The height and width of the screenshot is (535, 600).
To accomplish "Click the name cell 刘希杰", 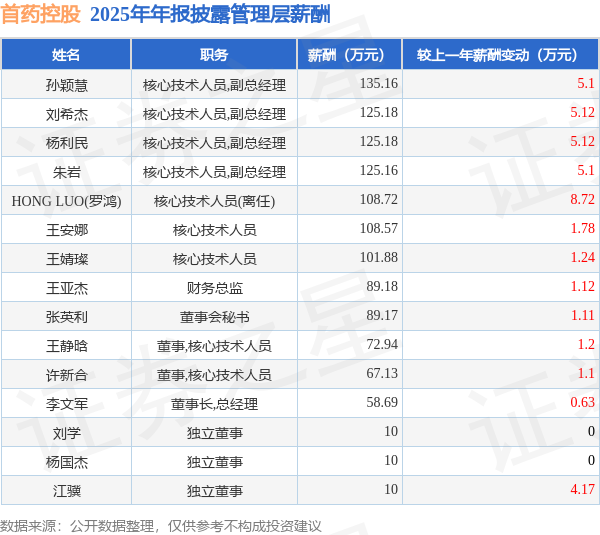I will coord(67,114).
